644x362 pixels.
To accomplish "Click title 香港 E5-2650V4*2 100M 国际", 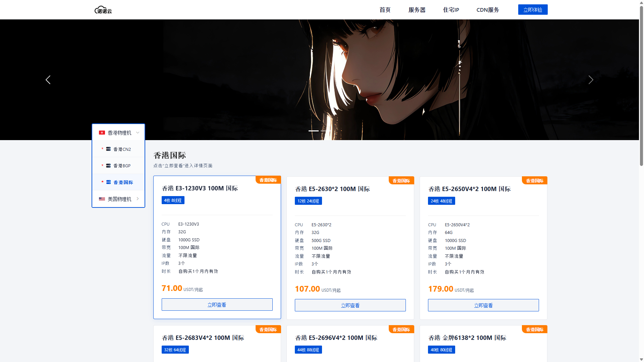I will tap(469, 189).
